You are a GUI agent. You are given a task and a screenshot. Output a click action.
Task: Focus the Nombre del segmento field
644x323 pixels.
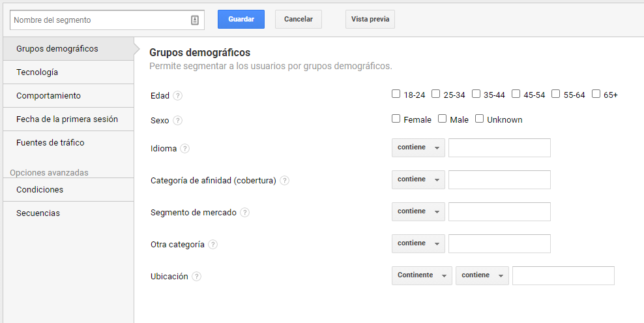coord(102,20)
